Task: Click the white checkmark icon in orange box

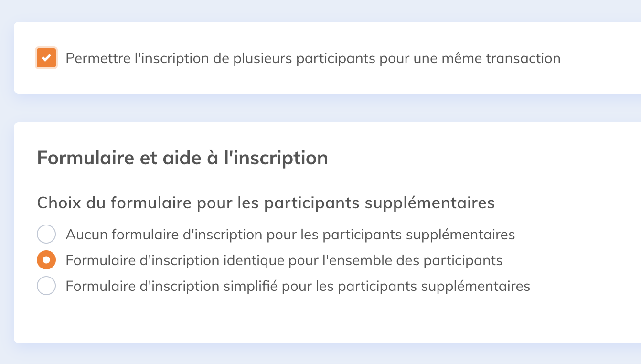Action: 46,58
